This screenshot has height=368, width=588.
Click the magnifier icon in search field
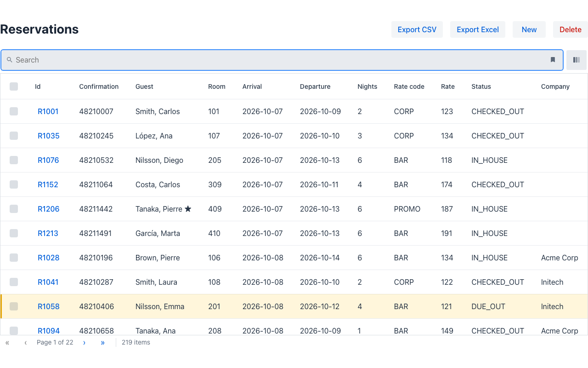9,60
